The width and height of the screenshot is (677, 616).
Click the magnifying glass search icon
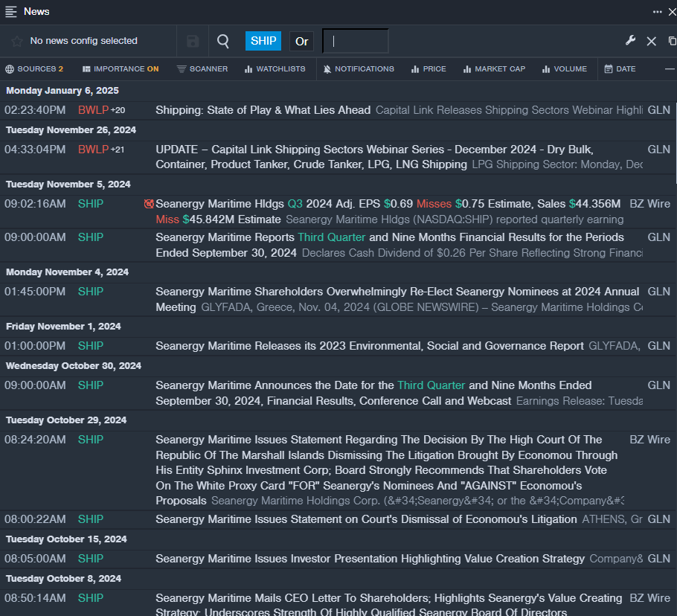coord(223,42)
